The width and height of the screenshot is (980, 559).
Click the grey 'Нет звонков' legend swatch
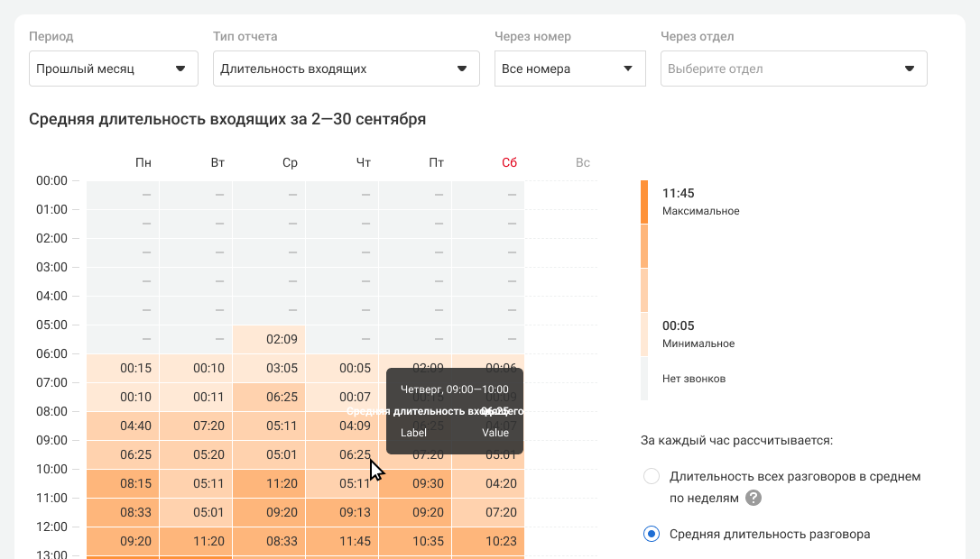click(x=644, y=379)
